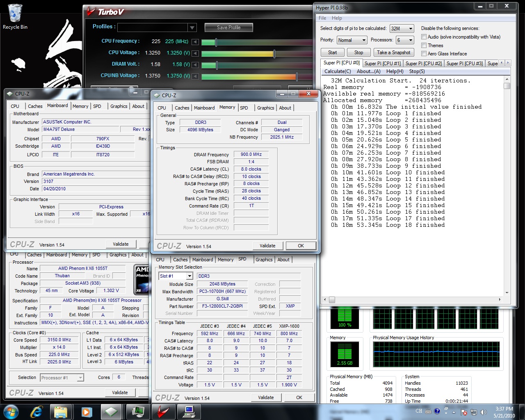The width and height of the screenshot is (525, 420).
Task: Click OK in the CPU-Z SPD window
Action: tap(299, 397)
